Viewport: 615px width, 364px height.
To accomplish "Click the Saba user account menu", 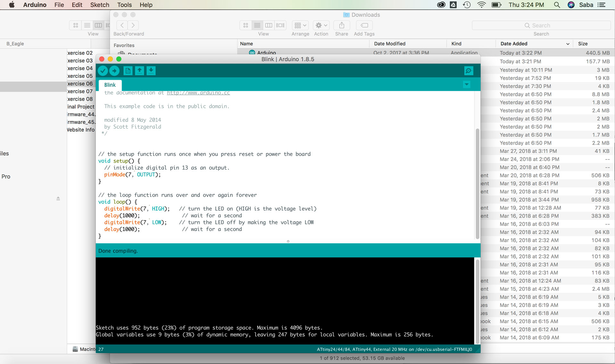I will (x=586, y=5).
